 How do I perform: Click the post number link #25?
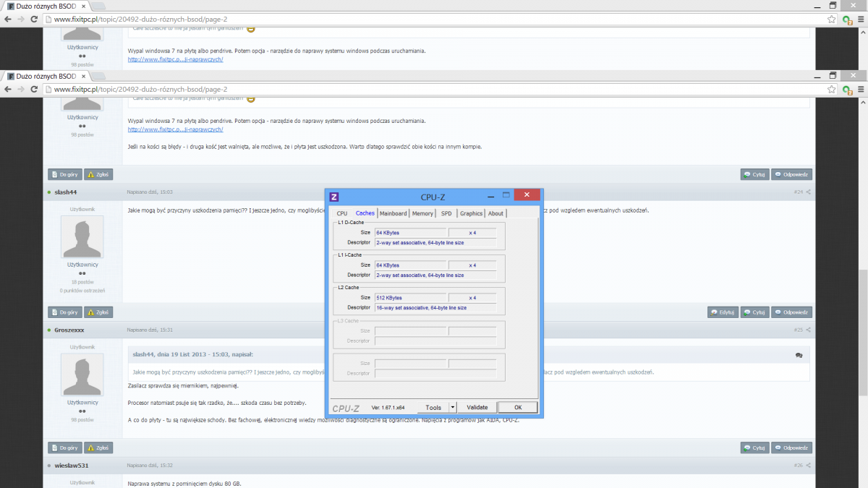pyautogui.click(x=798, y=330)
